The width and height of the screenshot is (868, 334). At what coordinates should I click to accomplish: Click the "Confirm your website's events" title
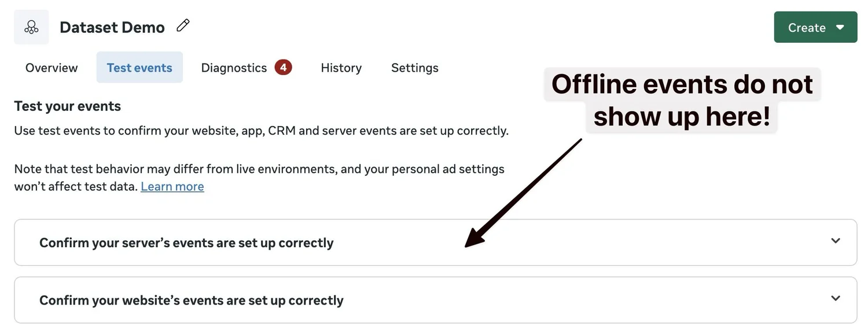[191, 300]
